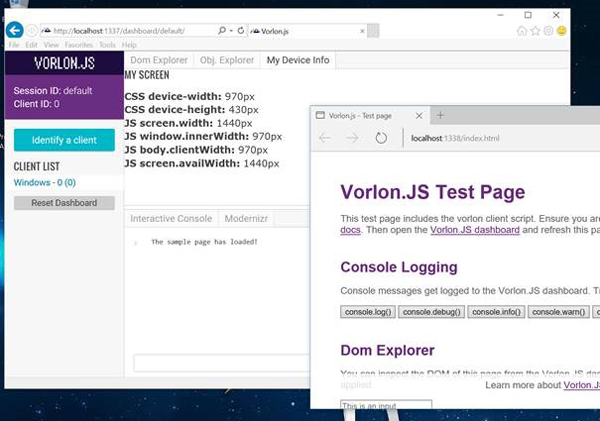The height and width of the screenshot is (421, 600).
Task: Open the View menu in IE
Action: tap(51, 45)
